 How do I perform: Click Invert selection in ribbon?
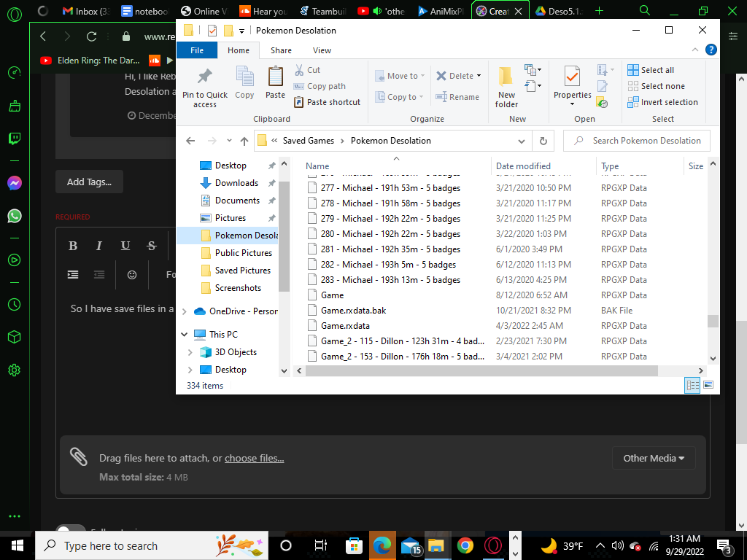coord(662,102)
